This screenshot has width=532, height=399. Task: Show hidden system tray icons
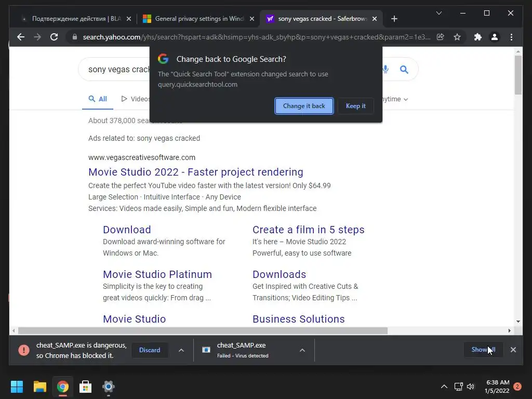[444, 387]
